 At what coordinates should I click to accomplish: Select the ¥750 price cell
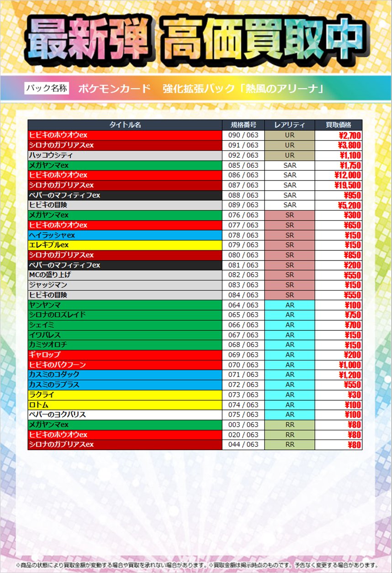(x=339, y=315)
